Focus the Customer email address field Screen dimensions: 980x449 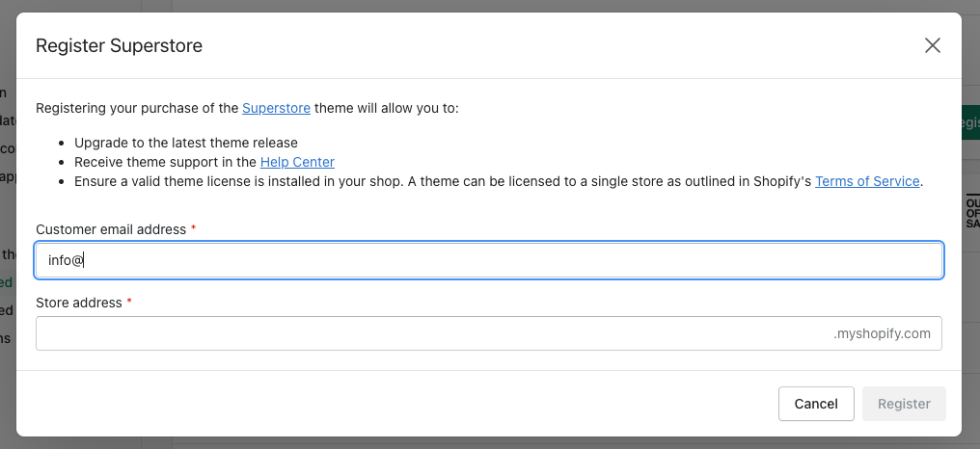pos(488,260)
